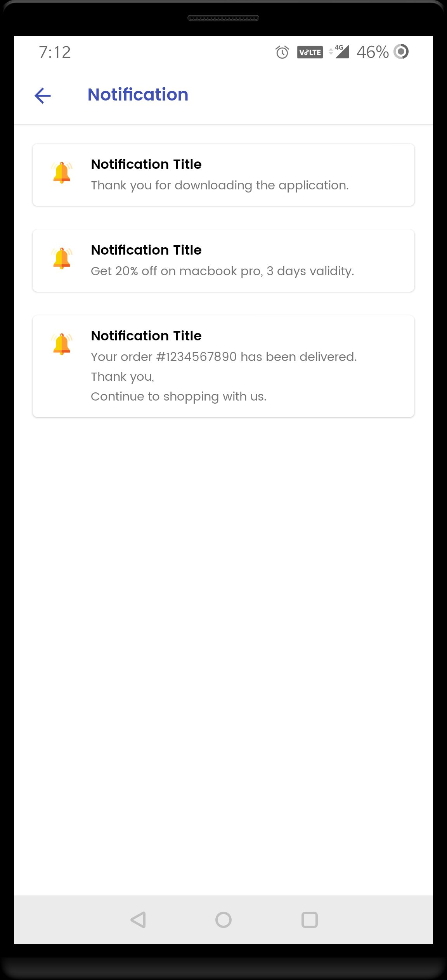Tap Android recent apps square button
This screenshot has height=980, width=447.
310,920
